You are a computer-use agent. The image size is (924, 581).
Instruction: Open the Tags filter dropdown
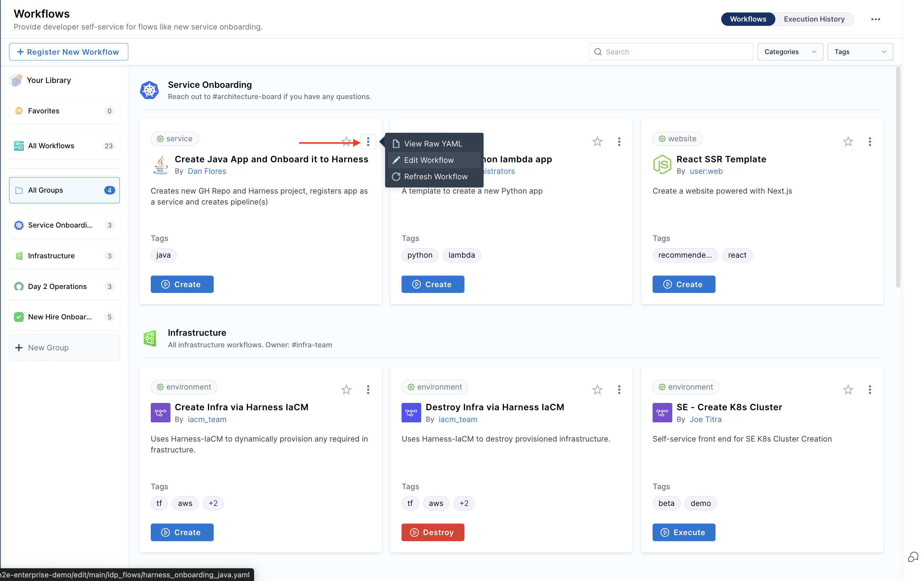tap(860, 52)
